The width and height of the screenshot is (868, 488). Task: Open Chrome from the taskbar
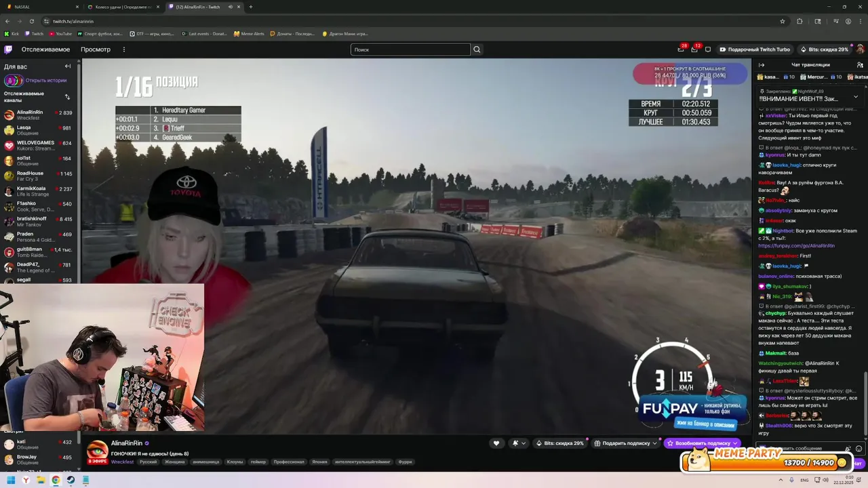[56, 480]
